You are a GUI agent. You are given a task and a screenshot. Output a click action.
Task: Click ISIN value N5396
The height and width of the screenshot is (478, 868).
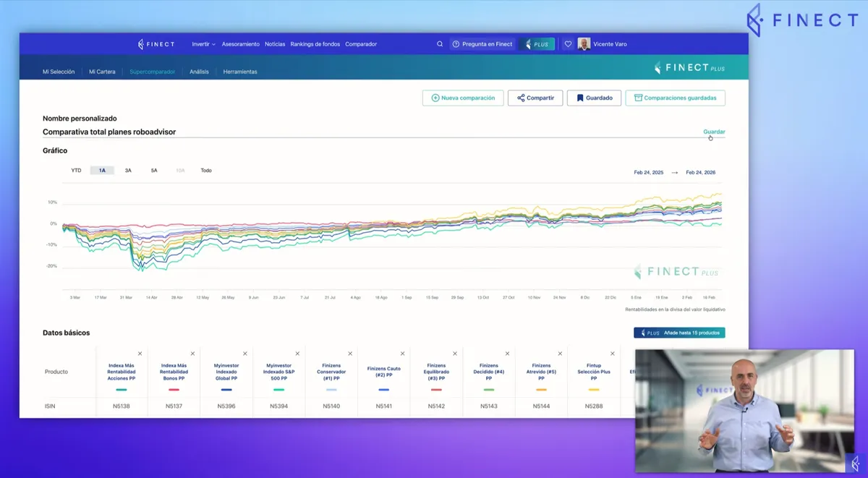tap(226, 406)
